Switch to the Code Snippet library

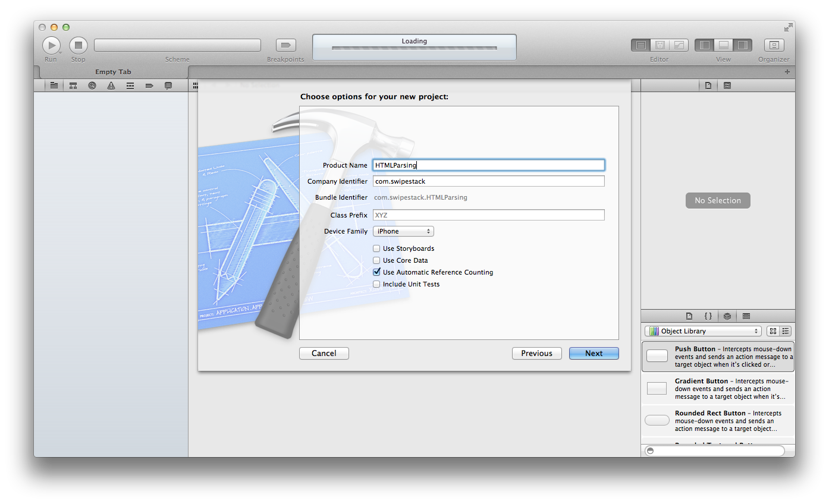[x=708, y=316]
